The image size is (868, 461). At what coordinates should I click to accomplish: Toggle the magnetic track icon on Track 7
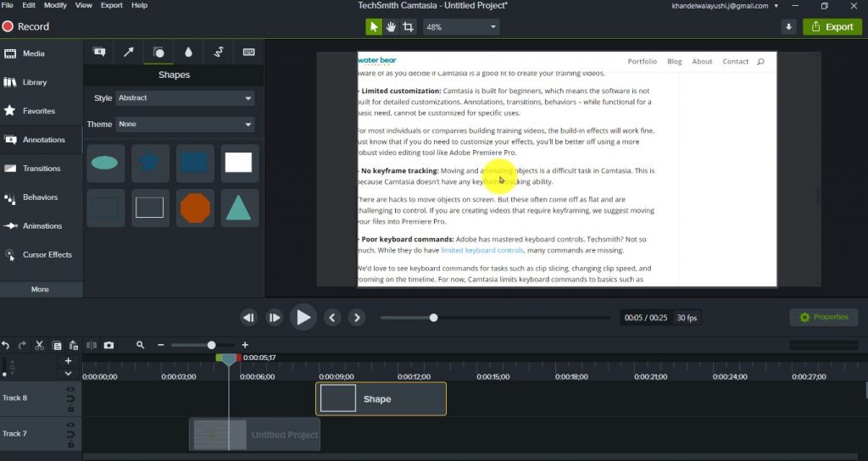pos(70,435)
